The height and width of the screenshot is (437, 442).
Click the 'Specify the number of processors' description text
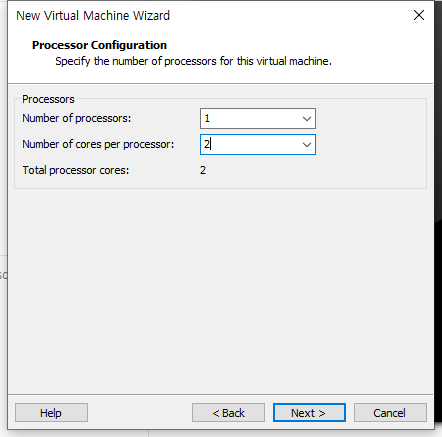193,61
